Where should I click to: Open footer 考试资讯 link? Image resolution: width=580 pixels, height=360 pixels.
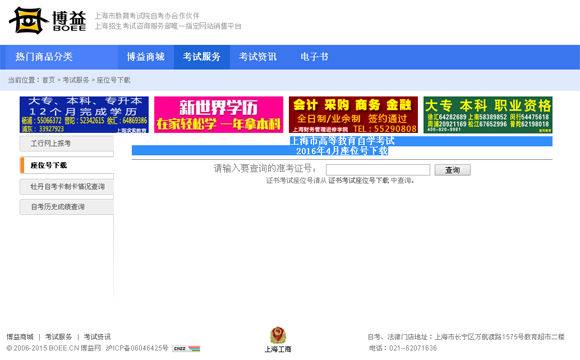pyautogui.click(x=97, y=337)
